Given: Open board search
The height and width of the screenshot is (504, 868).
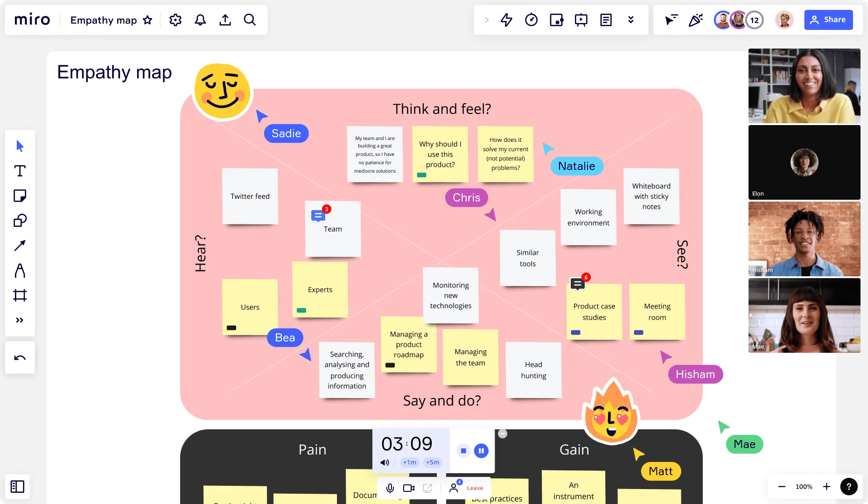Looking at the screenshot, I should coord(250,20).
